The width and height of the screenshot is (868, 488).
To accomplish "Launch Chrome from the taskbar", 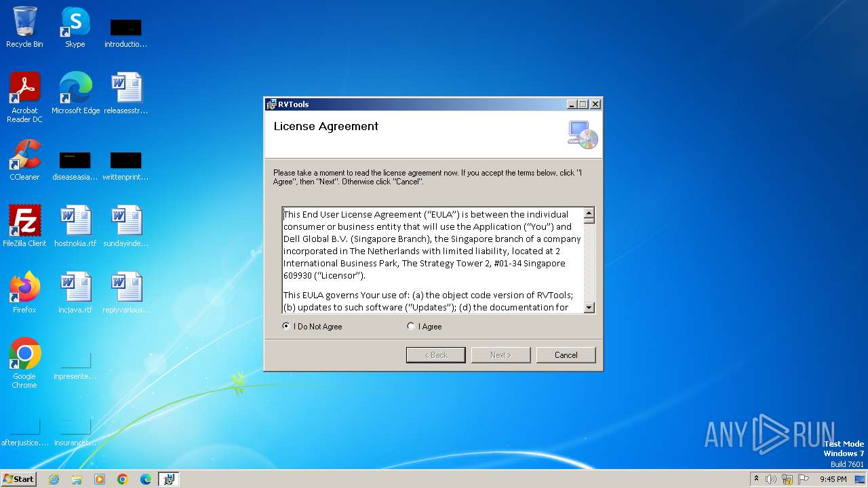I will (123, 479).
